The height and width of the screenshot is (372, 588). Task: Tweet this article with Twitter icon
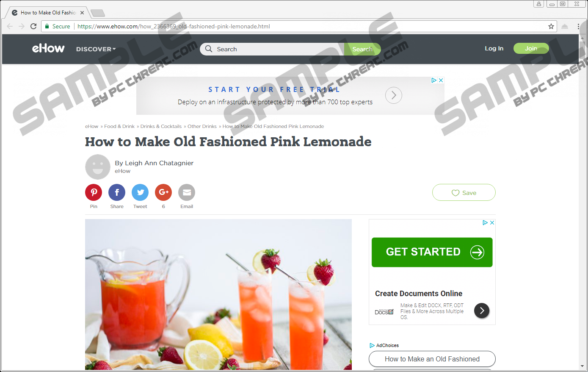click(x=140, y=192)
